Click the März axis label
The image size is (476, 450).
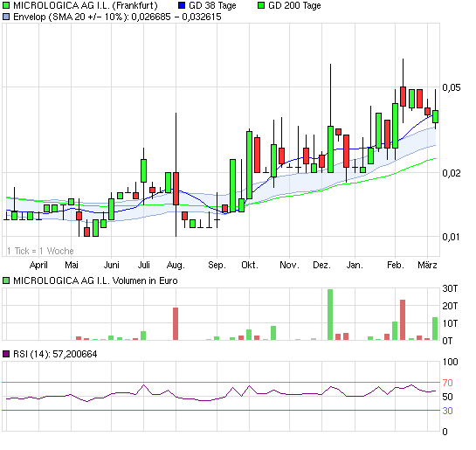click(427, 265)
